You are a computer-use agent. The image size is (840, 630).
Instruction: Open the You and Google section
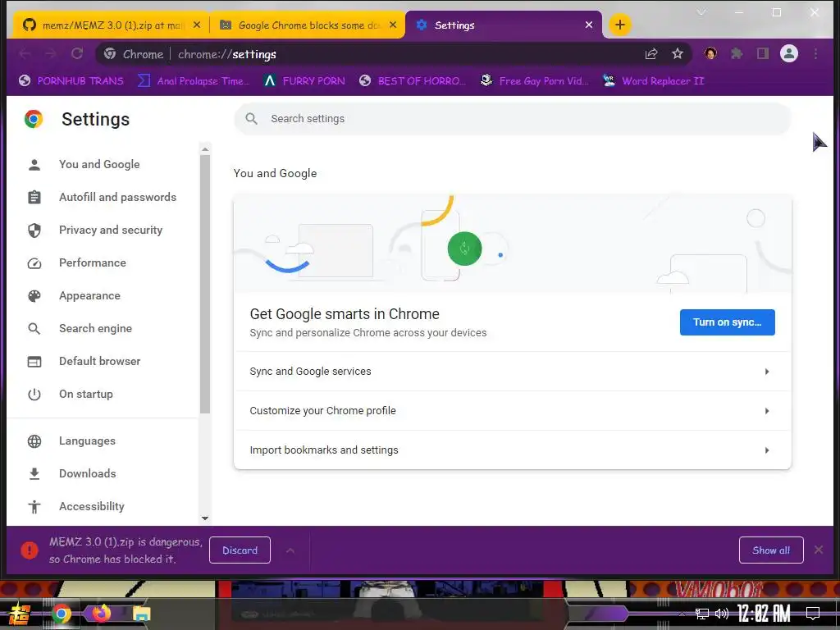click(x=99, y=164)
